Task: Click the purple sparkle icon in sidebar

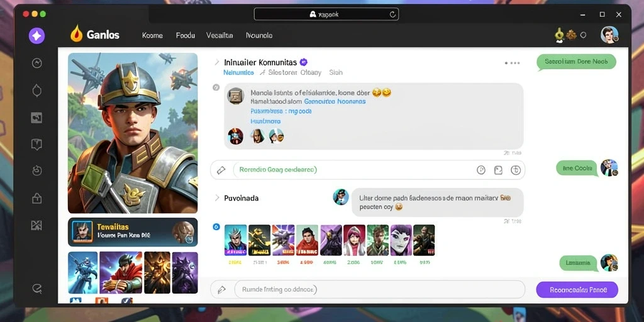Action: 36,36
